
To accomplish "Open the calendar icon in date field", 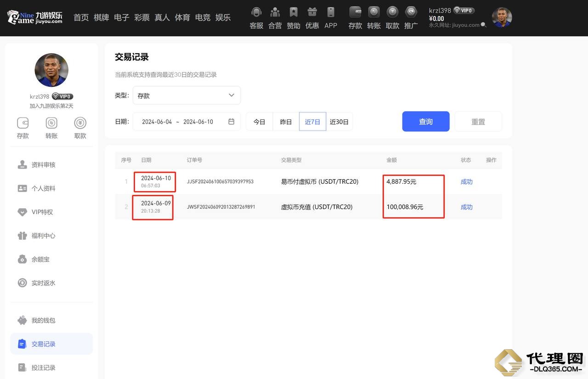I will [x=232, y=122].
